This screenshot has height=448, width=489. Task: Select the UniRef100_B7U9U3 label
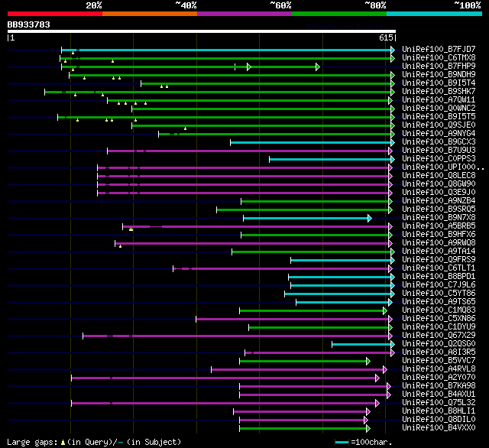tap(439, 151)
